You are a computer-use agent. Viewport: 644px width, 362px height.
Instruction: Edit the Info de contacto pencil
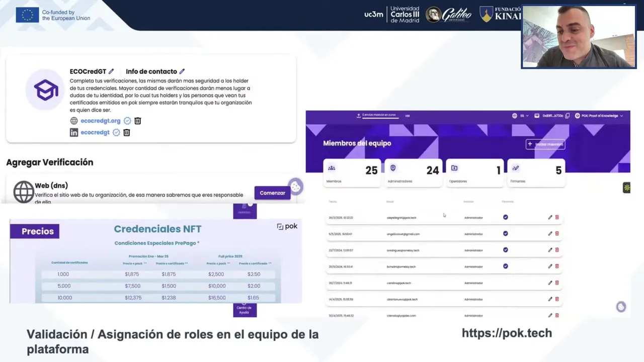[x=182, y=71]
